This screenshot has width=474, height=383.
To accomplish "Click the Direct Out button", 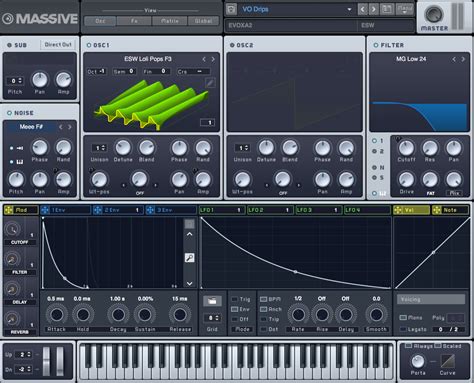I will click(58, 45).
